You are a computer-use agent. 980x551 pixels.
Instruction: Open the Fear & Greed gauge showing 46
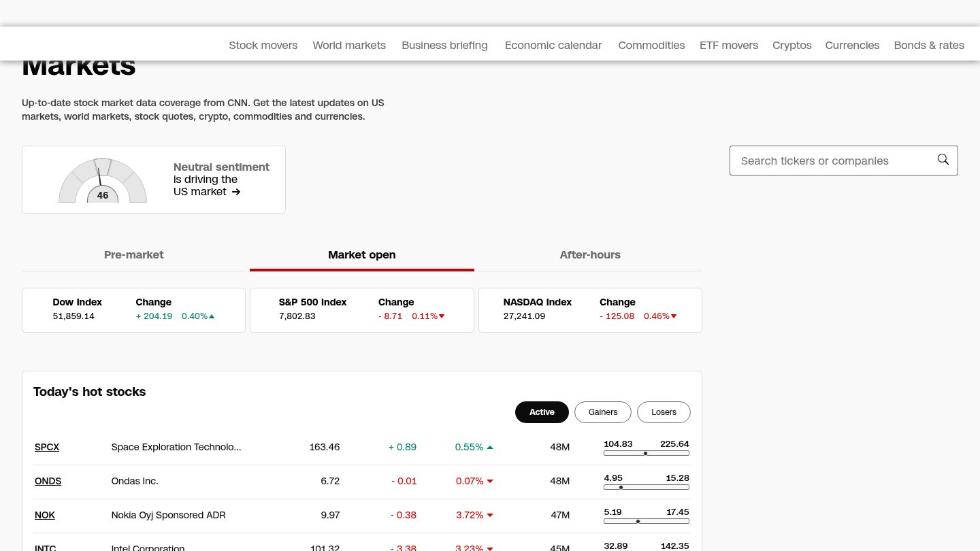(103, 180)
